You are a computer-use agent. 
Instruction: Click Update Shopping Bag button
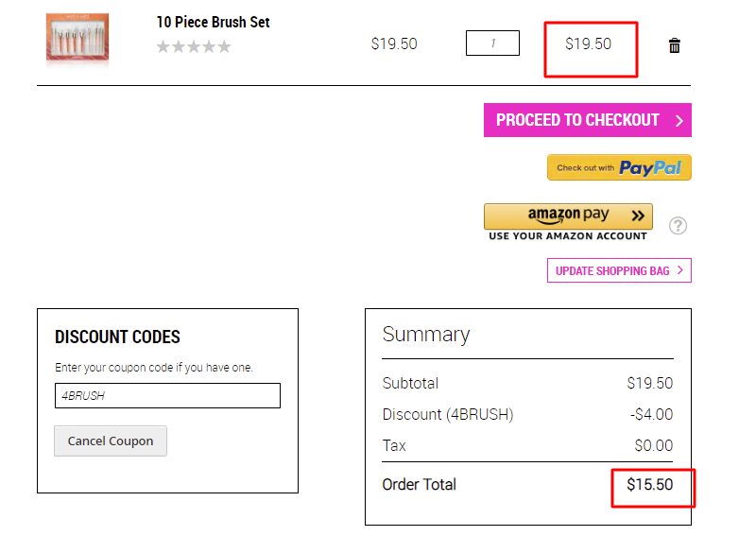[x=619, y=270]
